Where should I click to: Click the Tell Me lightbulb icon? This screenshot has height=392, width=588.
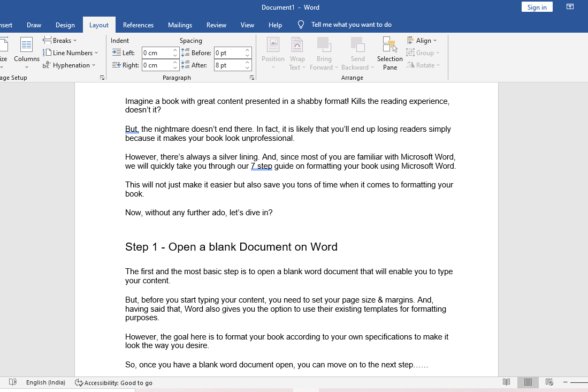pyautogui.click(x=301, y=25)
